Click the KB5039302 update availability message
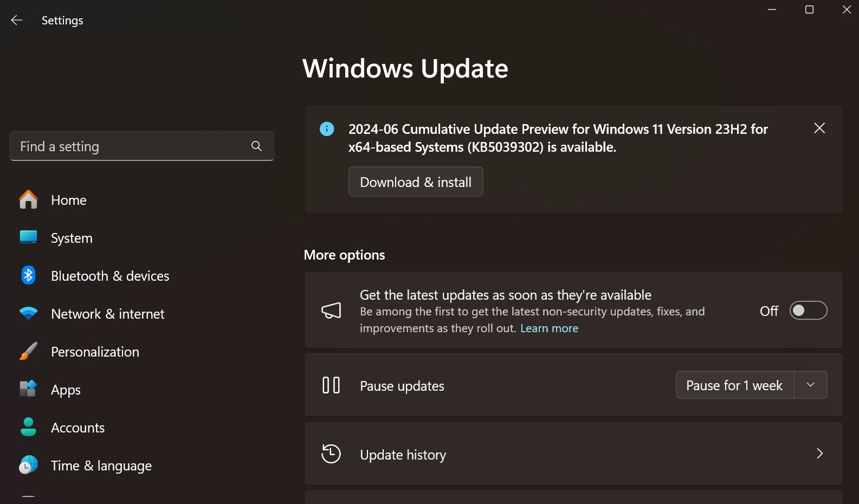Image resolution: width=859 pixels, height=504 pixels. 558,138
